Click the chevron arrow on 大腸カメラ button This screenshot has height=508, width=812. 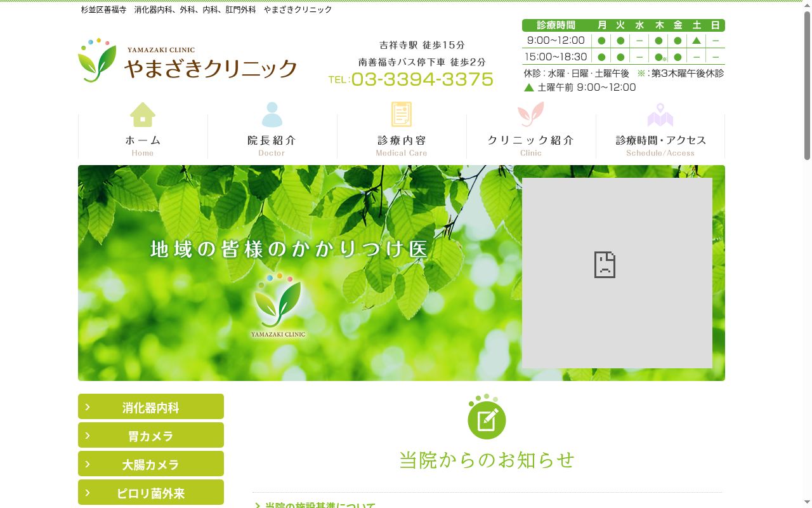88,464
